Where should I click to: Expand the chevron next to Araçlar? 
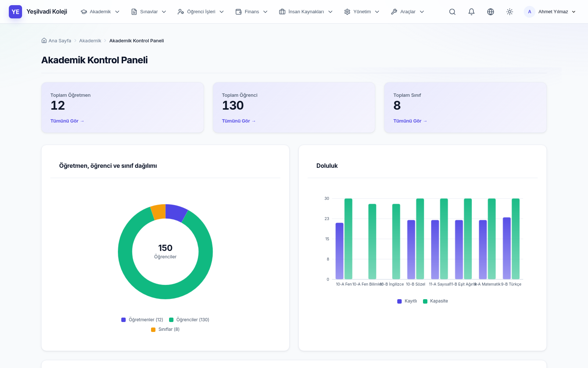coord(422,12)
